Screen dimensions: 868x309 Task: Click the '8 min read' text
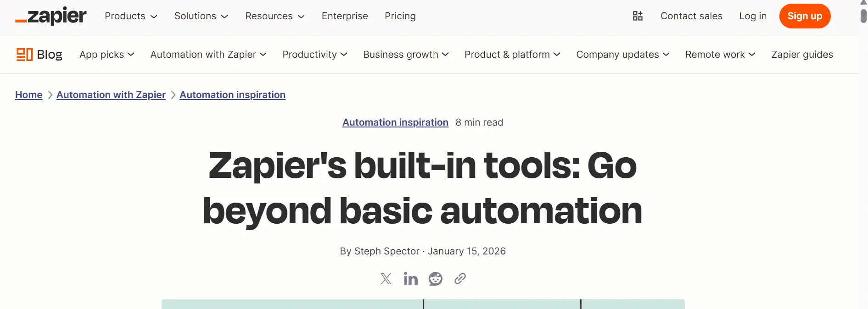[479, 122]
